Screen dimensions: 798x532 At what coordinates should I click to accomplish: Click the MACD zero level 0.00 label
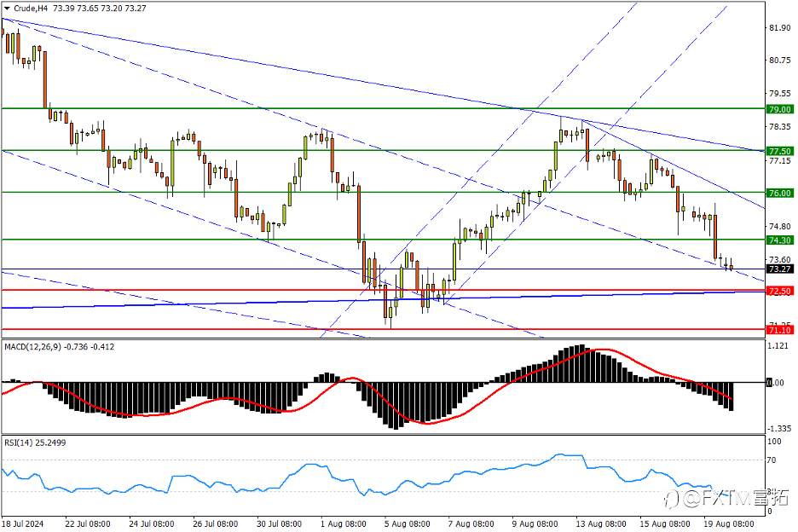776,382
